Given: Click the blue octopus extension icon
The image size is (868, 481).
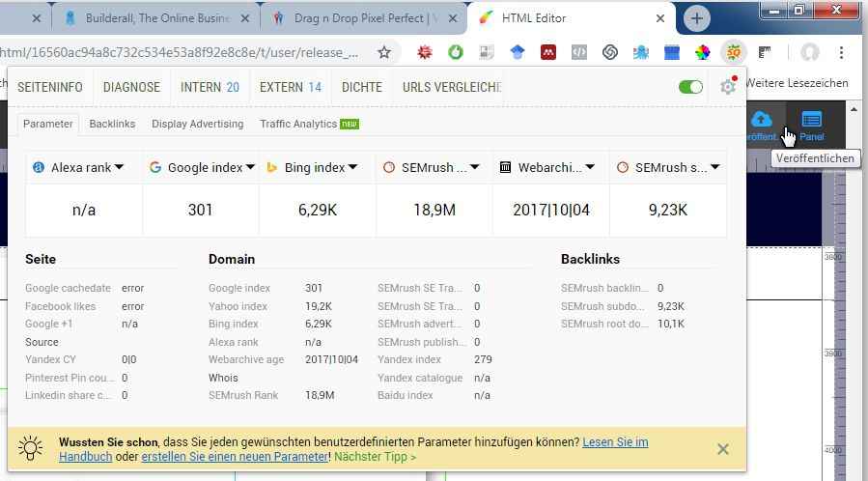Looking at the screenshot, I should point(641,52).
